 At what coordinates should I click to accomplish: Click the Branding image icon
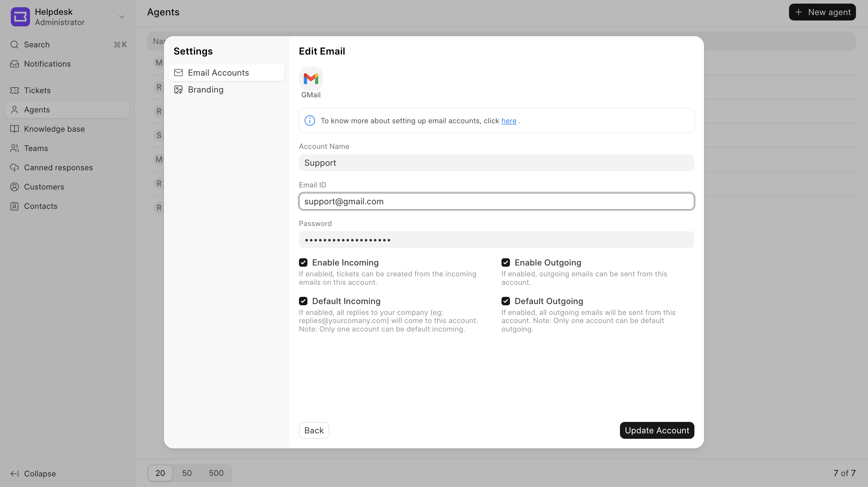pyautogui.click(x=178, y=90)
